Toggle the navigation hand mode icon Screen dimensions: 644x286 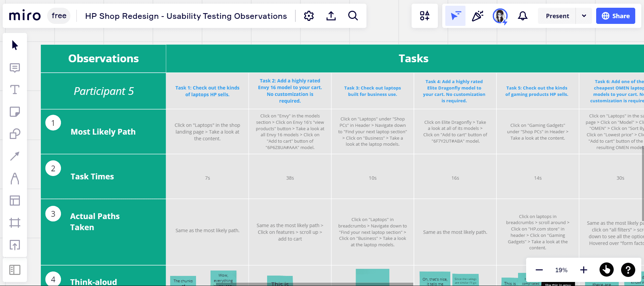[607, 270]
